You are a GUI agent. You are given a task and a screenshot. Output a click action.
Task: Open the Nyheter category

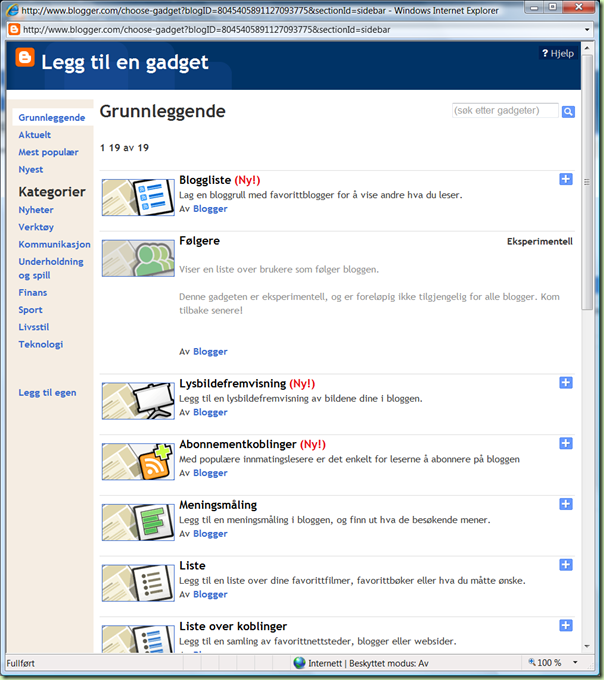36,210
